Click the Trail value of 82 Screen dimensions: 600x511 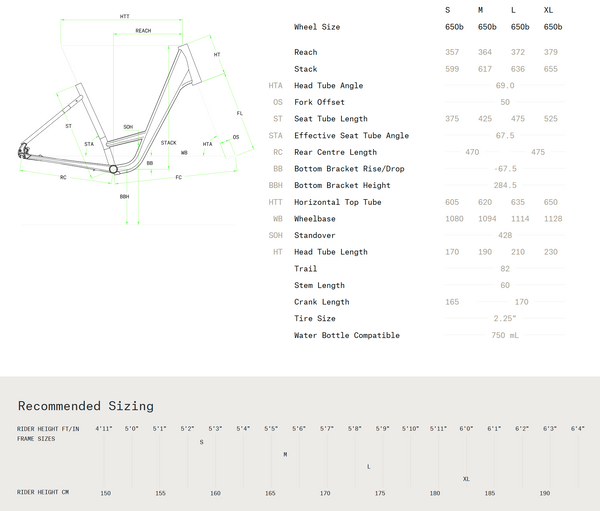505,268
